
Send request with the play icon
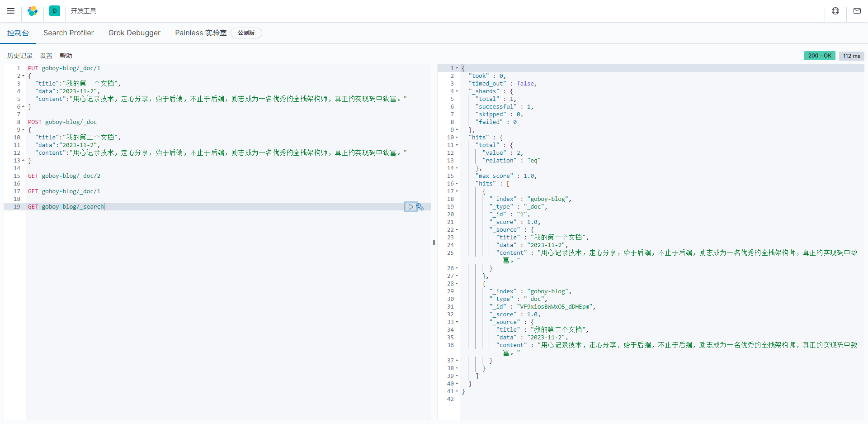[x=410, y=207]
